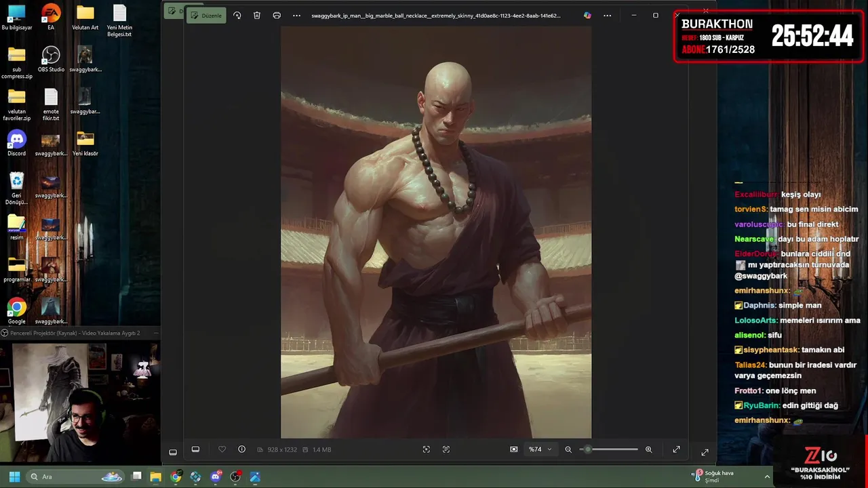Expand the %74 zoom level dropdown
Screen dimensions: 868x488
[540, 449]
